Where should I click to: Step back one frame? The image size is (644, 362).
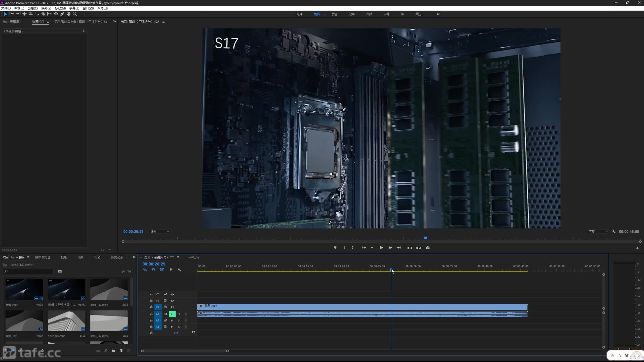[x=373, y=248]
